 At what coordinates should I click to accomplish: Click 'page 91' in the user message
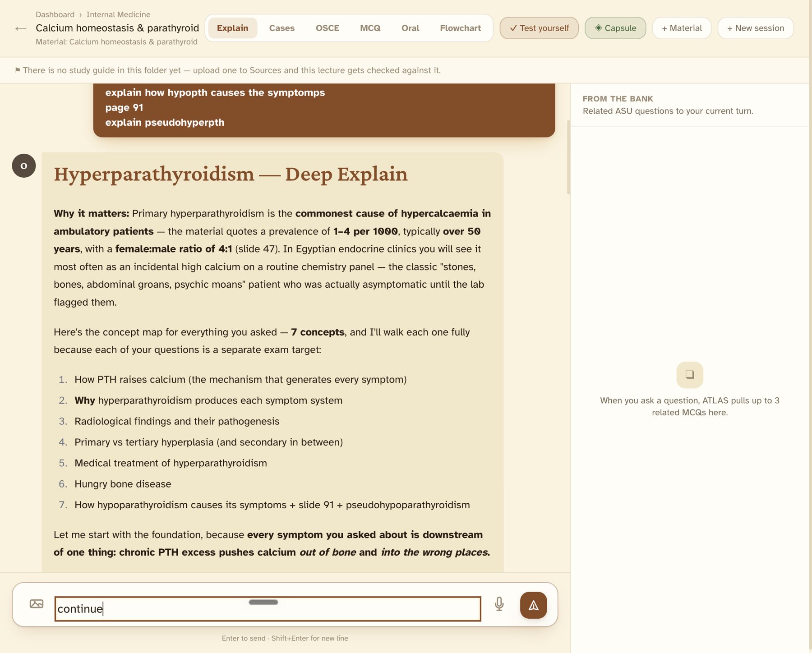coord(124,107)
